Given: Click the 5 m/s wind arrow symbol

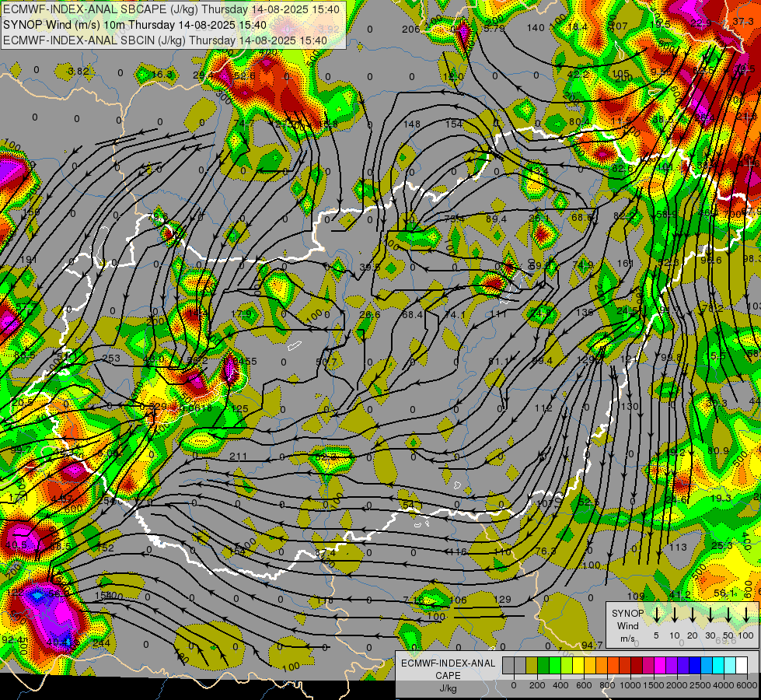Looking at the screenshot, I should [657, 615].
